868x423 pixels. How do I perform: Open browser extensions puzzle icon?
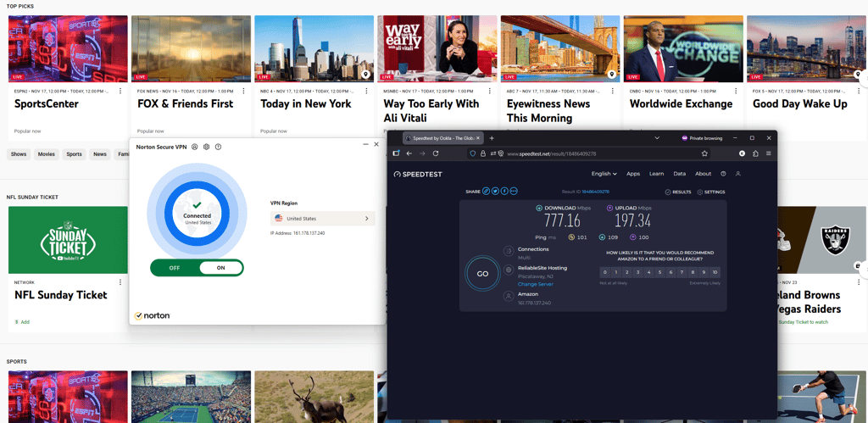pyautogui.click(x=755, y=153)
